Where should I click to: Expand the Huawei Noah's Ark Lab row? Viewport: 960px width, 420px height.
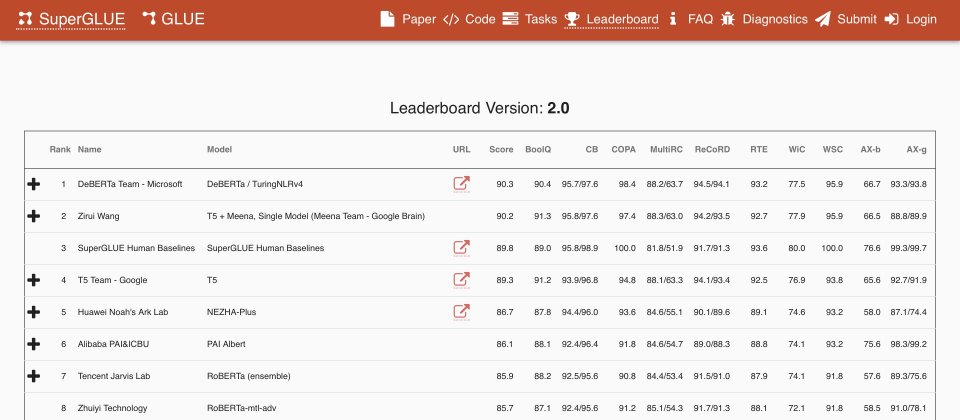pos(34,312)
